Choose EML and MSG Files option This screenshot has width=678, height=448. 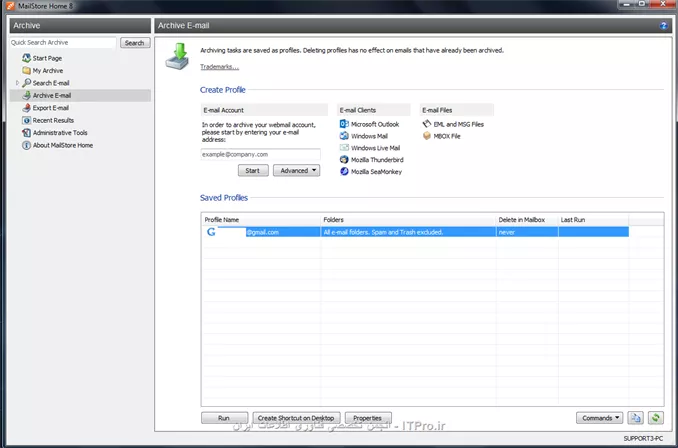[x=458, y=124]
